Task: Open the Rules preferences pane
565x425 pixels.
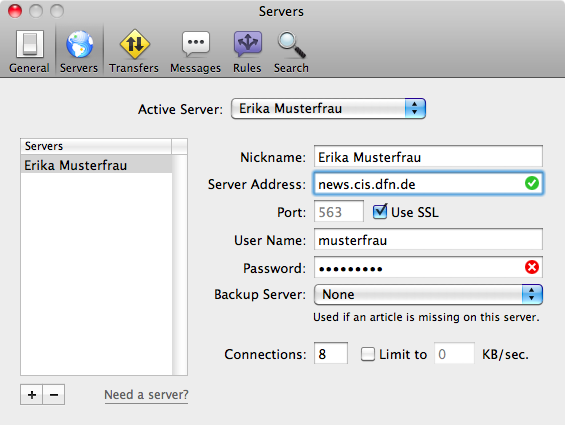Action: 247,52
